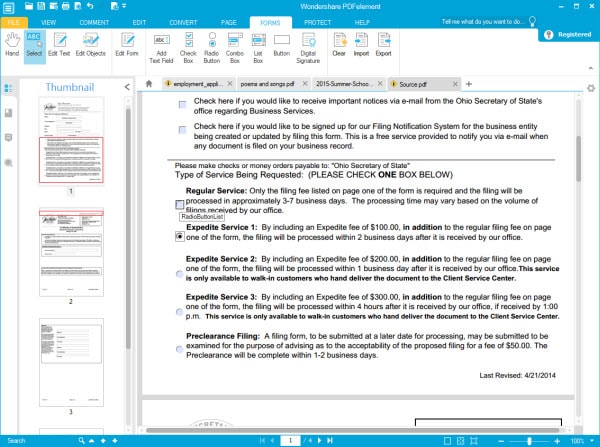Screen dimensions: 600x447
Task: Select page 3 thumbnail
Action: 71,362
